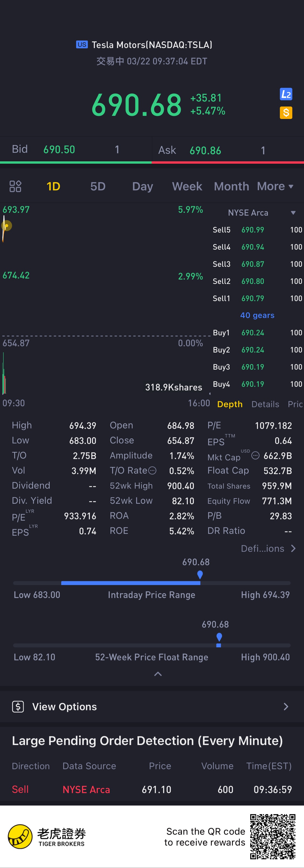Screen dimensions: 304x868
Task: Switch to the 5D chart tab
Action: [x=98, y=186]
